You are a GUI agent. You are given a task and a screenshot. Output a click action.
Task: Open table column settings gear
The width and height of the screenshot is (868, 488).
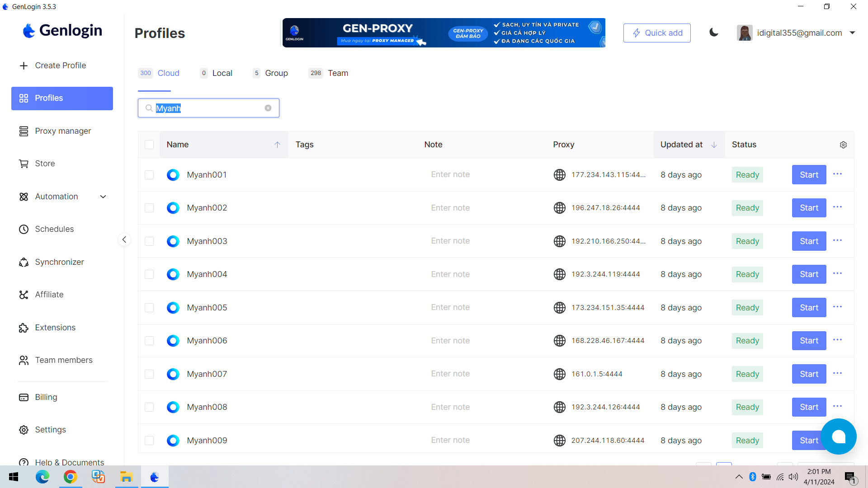[843, 145]
